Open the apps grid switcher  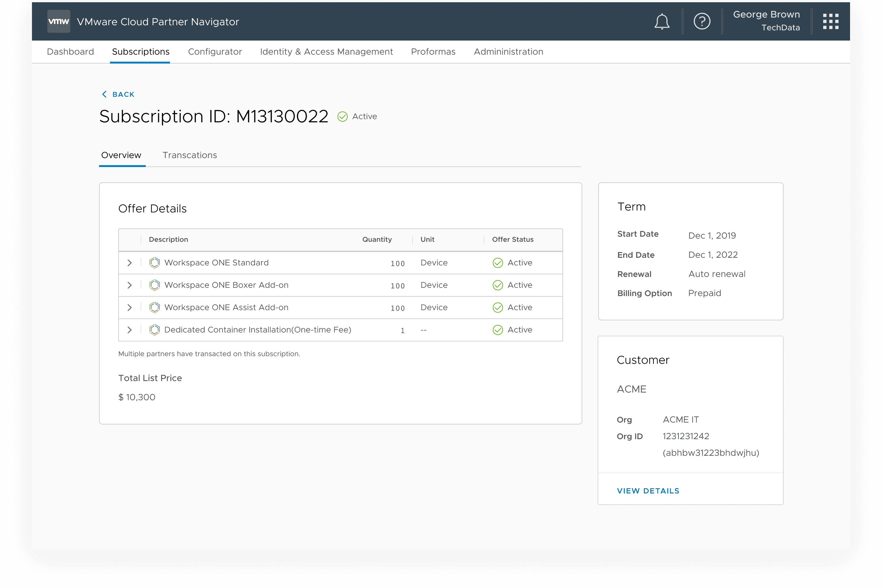831,21
